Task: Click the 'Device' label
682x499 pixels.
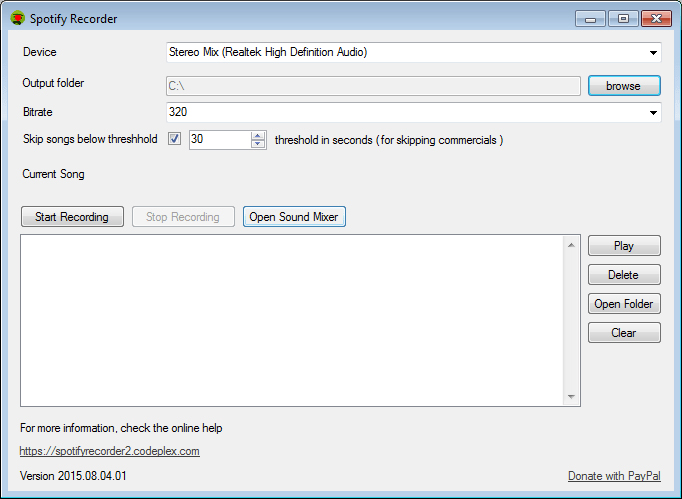Action: click(x=40, y=52)
